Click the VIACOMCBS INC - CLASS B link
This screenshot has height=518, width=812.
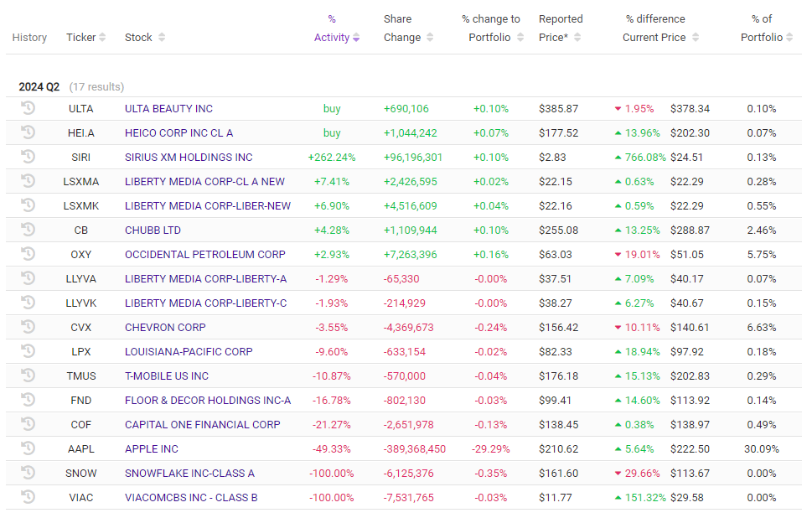[x=191, y=497]
